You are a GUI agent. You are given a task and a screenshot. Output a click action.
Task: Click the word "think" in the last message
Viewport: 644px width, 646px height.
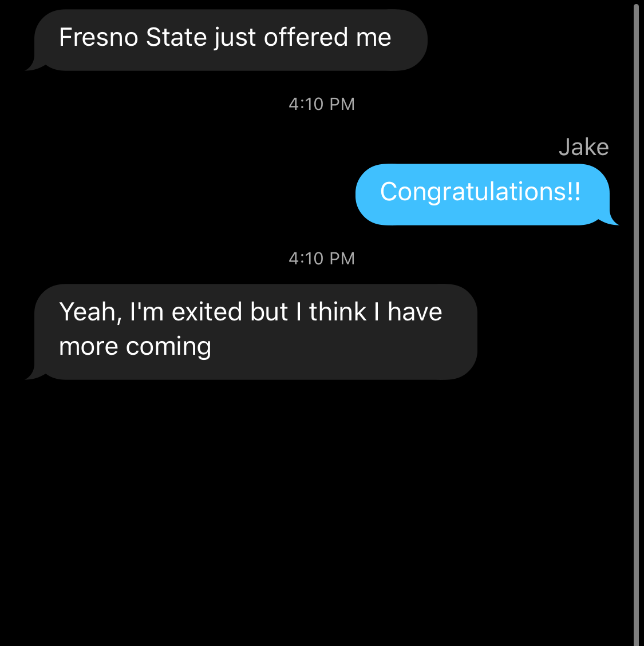(337, 312)
